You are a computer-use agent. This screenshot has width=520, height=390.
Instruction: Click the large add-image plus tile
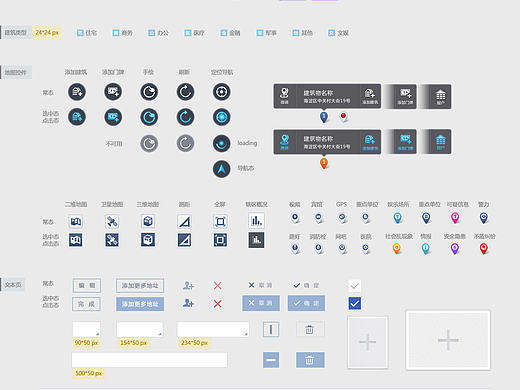tap(448, 340)
